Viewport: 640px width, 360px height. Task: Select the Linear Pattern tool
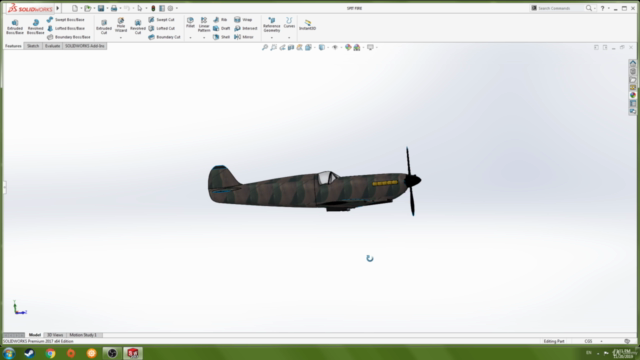click(x=204, y=24)
